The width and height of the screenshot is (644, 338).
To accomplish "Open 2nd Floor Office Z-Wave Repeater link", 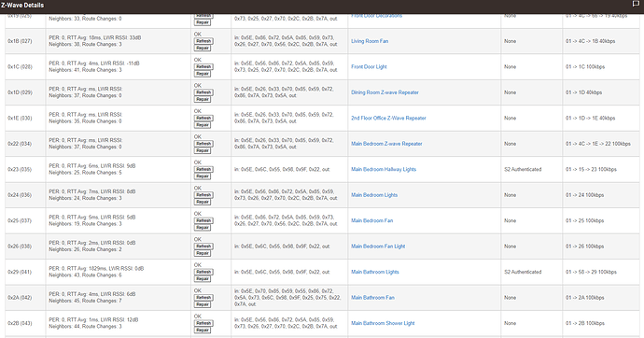I will (388, 118).
